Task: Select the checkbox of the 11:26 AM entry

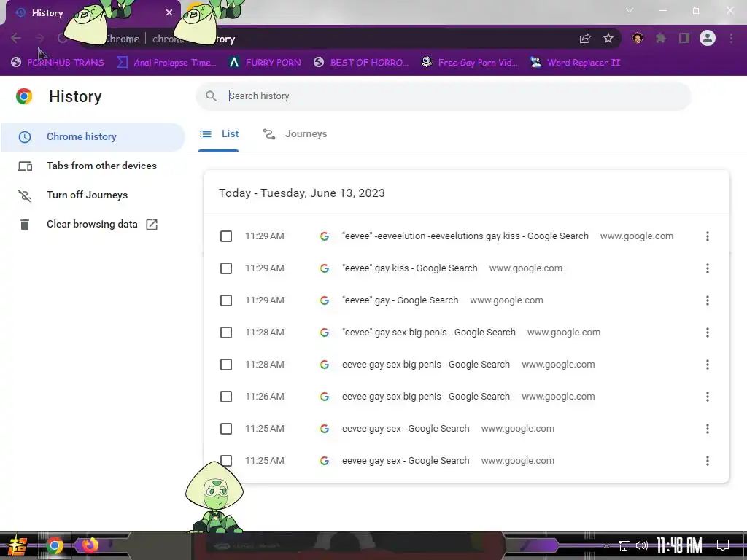Action: click(x=226, y=397)
